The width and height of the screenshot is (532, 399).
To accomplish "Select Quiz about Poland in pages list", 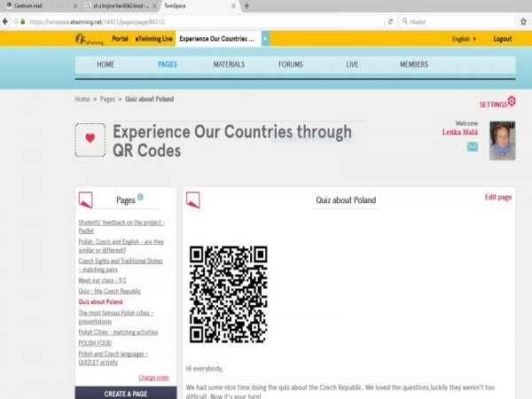I will (x=100, y=302).
